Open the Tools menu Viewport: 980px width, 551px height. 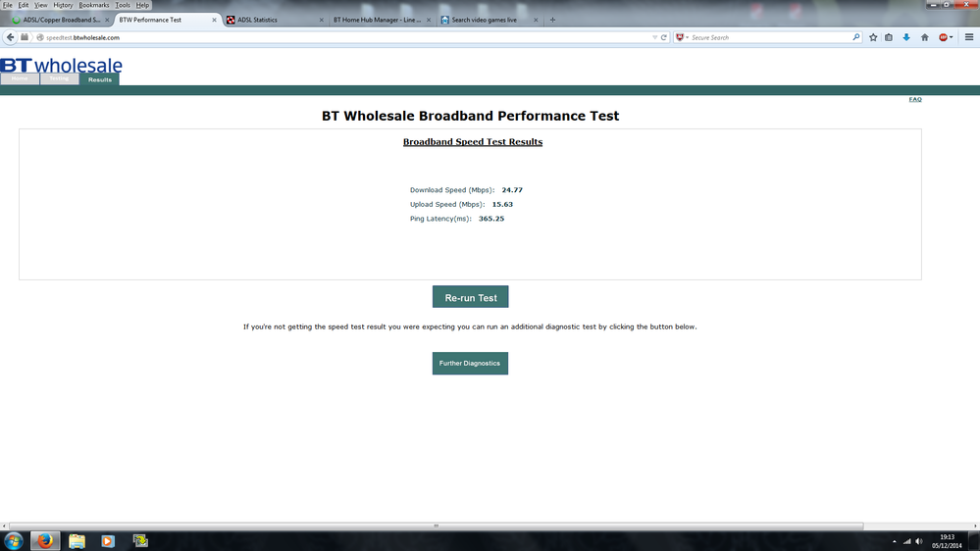123,5
